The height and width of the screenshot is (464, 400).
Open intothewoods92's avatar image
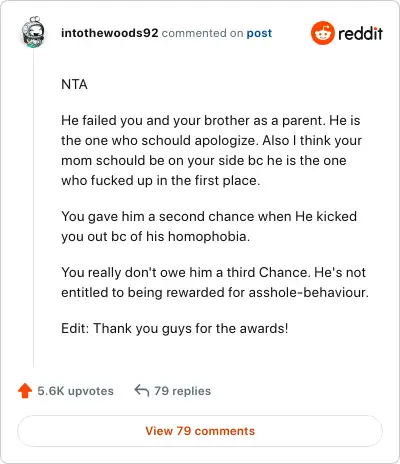(33, 32)
